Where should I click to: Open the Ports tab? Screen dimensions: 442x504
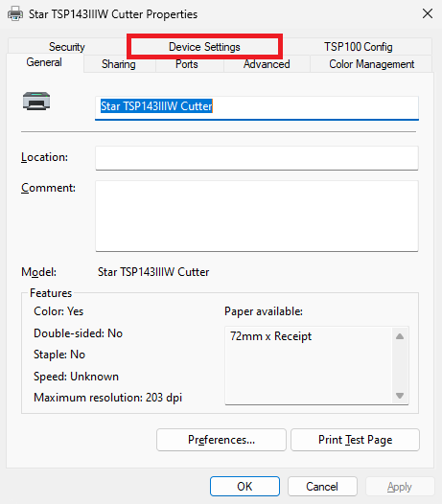pos(187,64)
